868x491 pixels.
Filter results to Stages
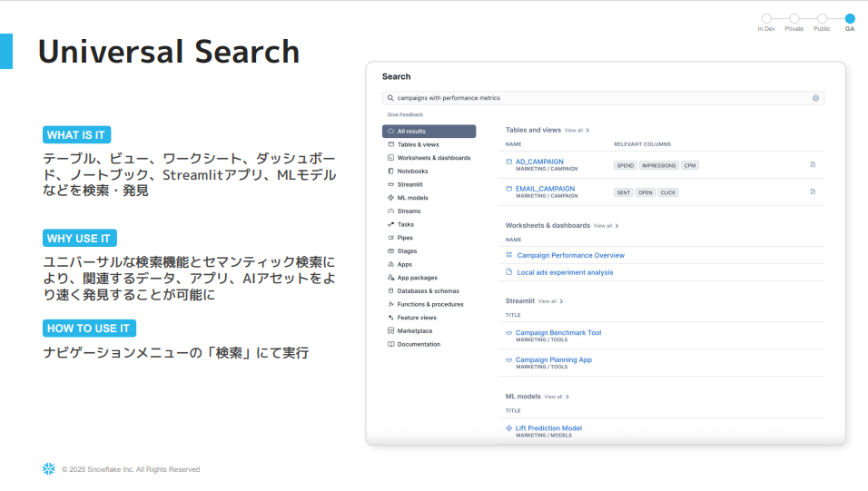coord(407,250)
